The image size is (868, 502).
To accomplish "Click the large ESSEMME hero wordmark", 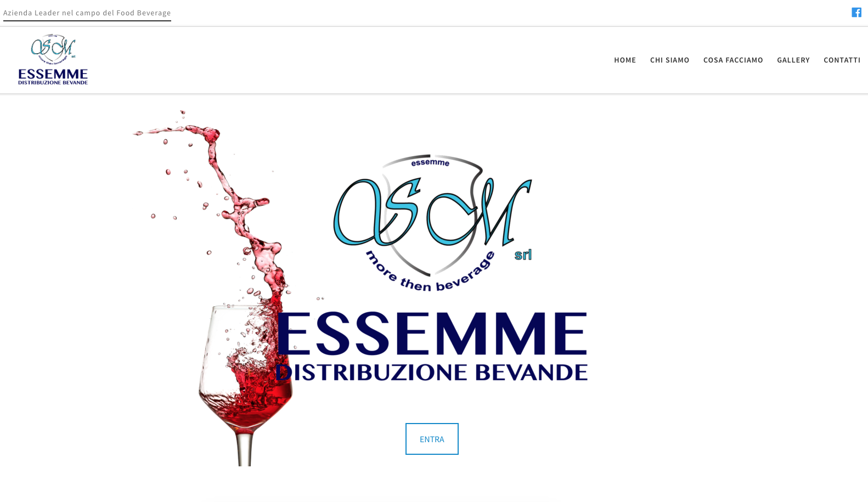I will tap(432, 334).
